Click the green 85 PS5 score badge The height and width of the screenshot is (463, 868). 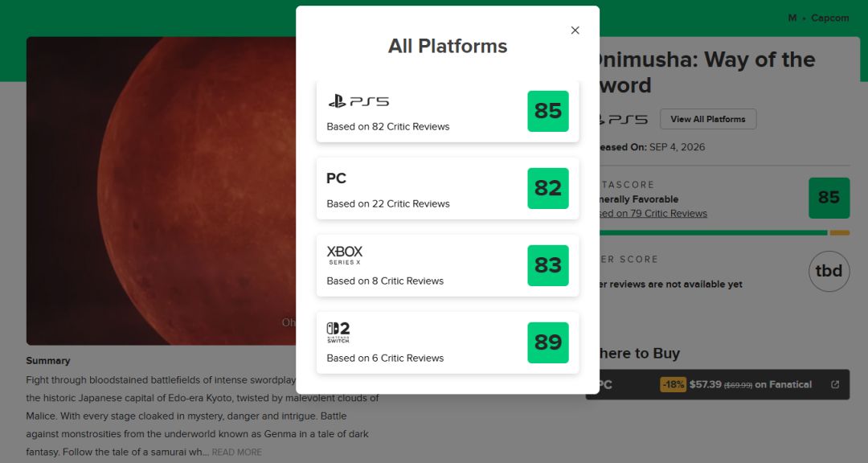point(548,111)
